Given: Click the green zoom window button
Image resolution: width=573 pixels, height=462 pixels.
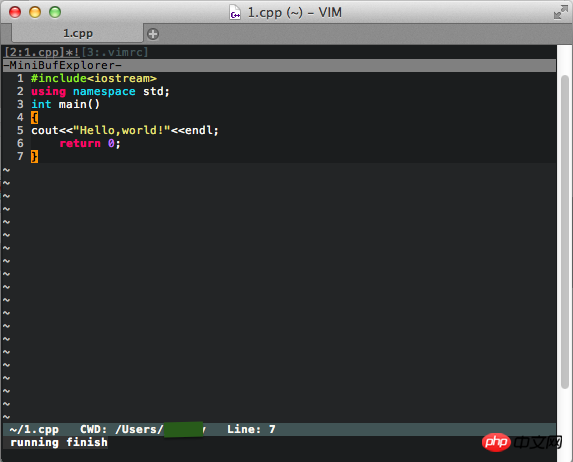Looking at the screenshot, I should (55, 12).
